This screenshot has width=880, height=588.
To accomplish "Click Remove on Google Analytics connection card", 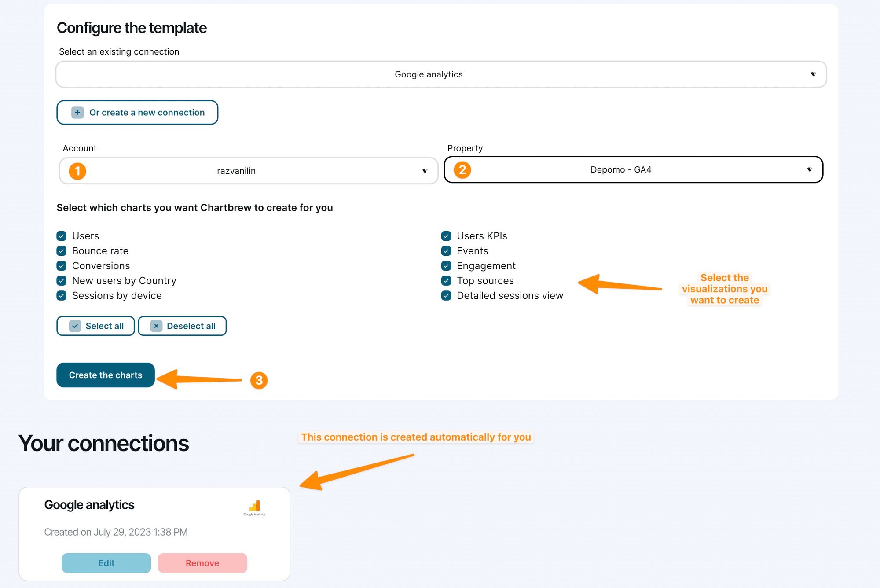I will pos(202,562).
